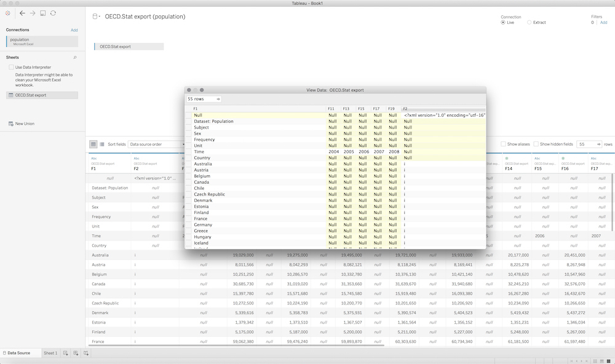The image size is (615, 364).
Task: Click the 2004 cell in the Time row
Action: 334,152
